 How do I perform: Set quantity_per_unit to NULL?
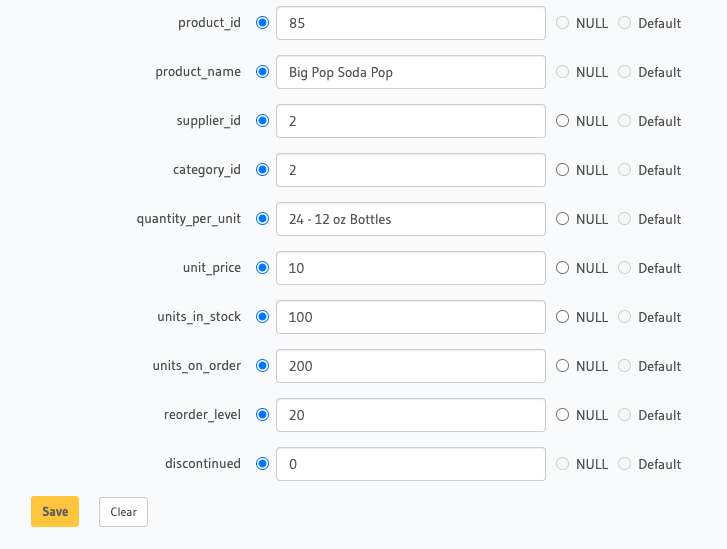[562, 219]
